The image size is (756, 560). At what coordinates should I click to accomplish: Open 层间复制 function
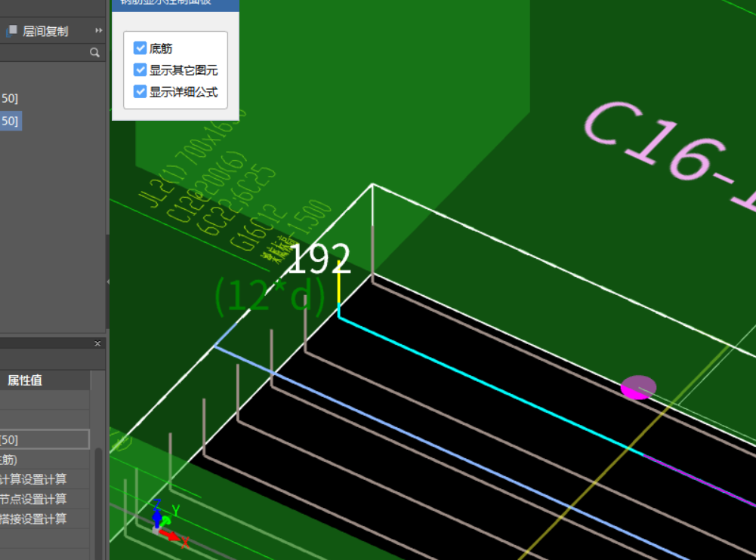click(x=45, y=32)
